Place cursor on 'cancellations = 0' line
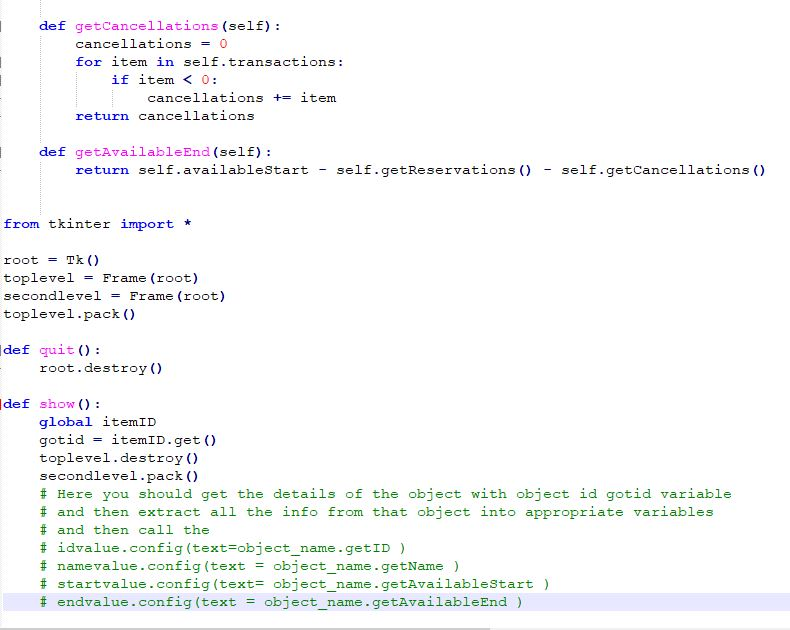Viewport: 790px width, 630px height. pyautogui.click(x=151, y=44)
